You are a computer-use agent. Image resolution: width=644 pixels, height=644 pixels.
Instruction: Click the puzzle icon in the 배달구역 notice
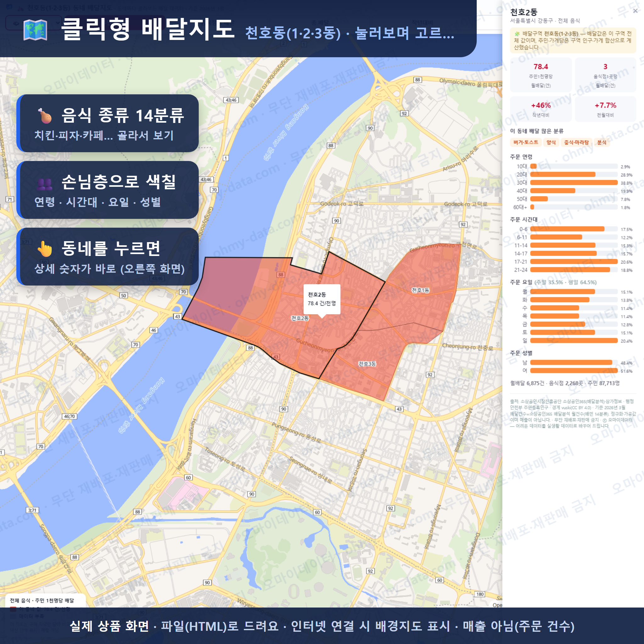pyautogui.click(x=517, y=34)
